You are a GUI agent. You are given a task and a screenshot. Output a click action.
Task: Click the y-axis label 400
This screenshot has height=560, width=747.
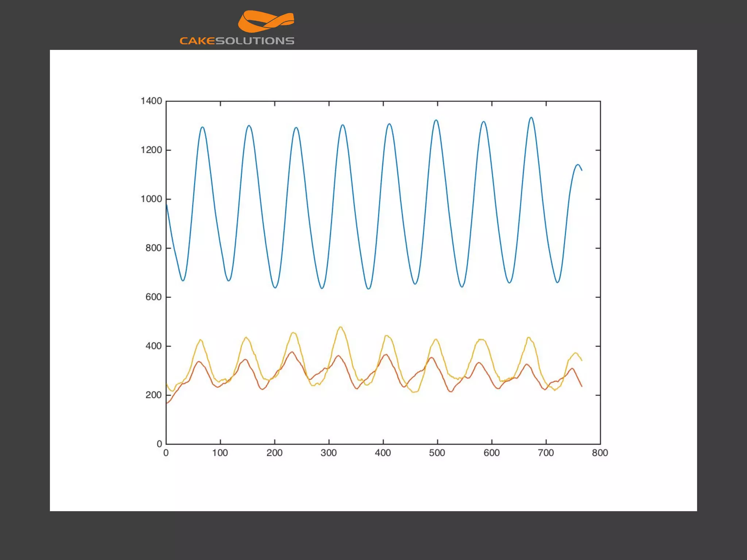click(153, 346)
